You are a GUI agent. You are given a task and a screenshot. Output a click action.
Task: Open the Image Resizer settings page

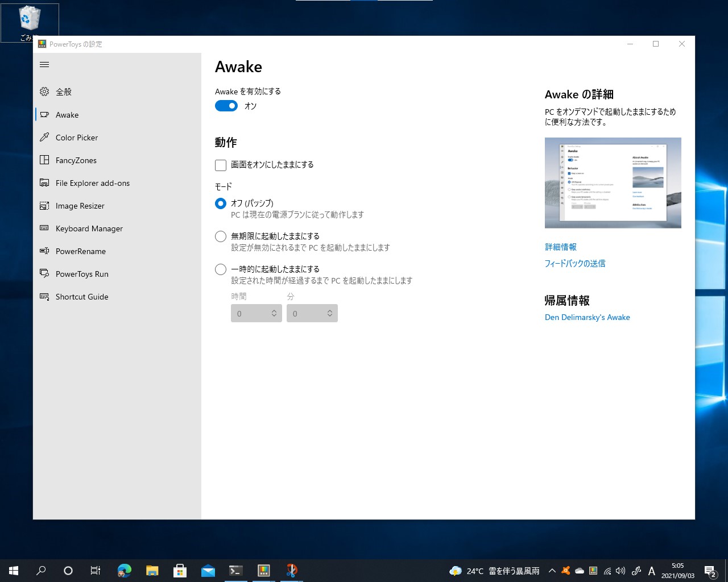click(x=117, y=206)
